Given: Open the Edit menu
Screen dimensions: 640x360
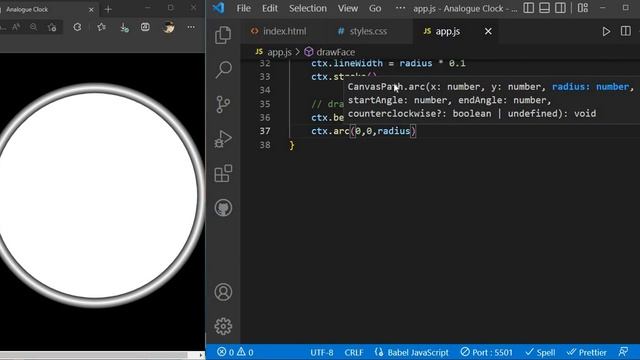Looking at the screenshot, I should pos(270,8).
